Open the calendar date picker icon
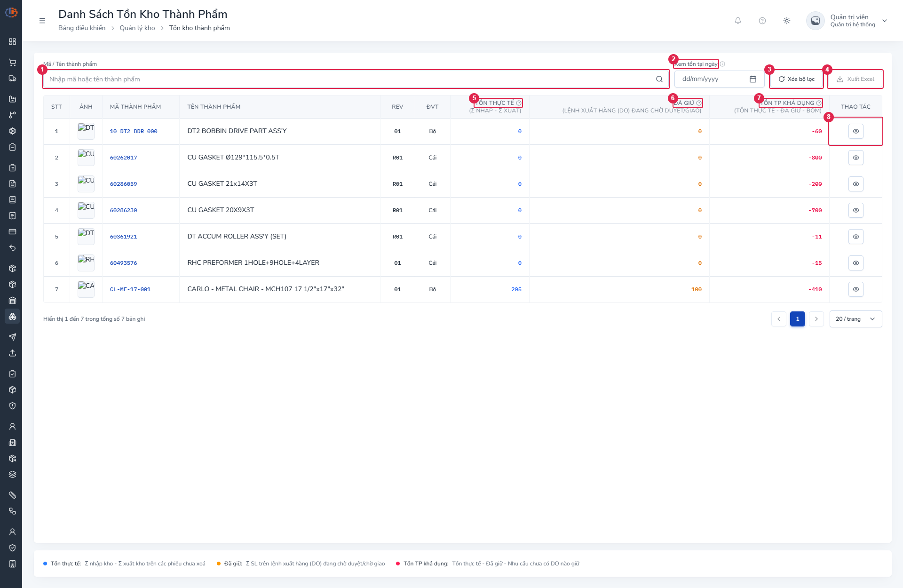The image size is (903, 588). click(x=753, y=79)
